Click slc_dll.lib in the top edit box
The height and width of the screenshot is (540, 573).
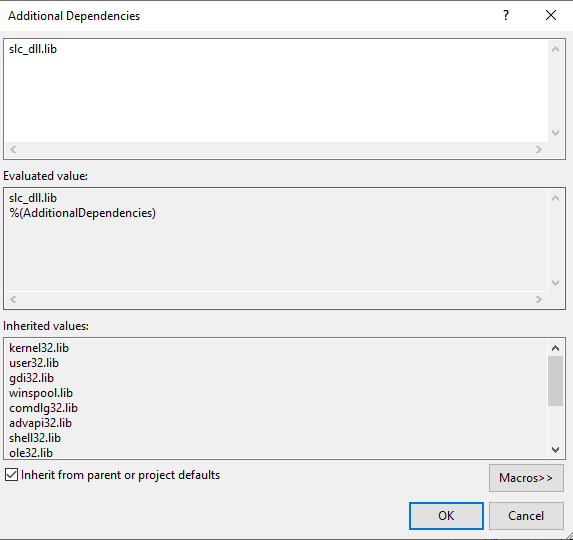click(x=33, y=49)
